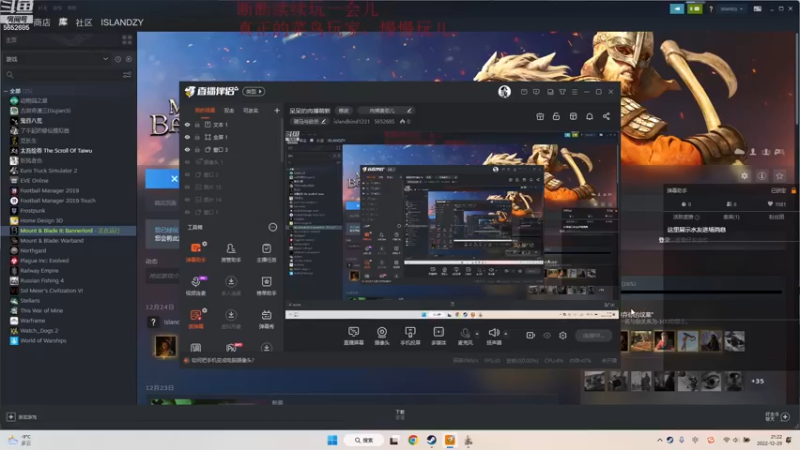Add a new scene with plus icon
Viewport: 800px width, 450px height.
277,110
